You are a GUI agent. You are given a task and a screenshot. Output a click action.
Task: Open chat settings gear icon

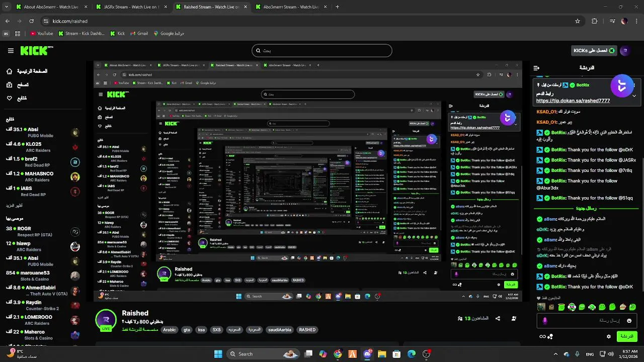coord(609,336)
